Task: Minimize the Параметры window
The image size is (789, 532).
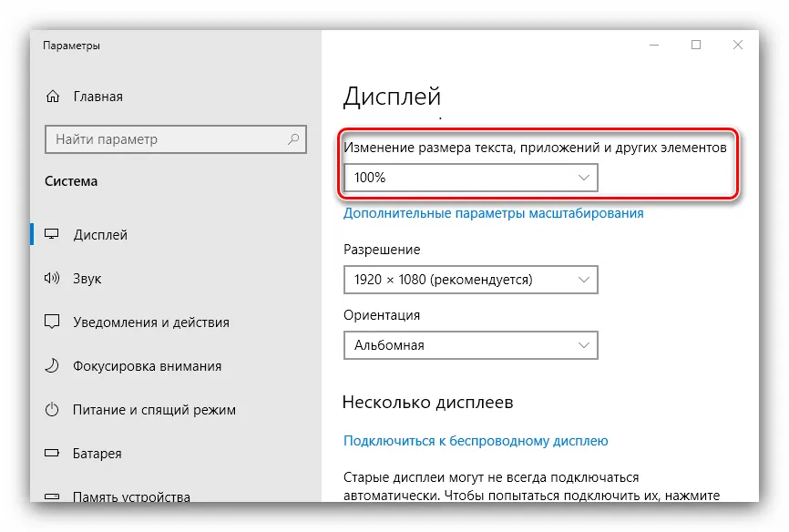Action: point(654,45)
